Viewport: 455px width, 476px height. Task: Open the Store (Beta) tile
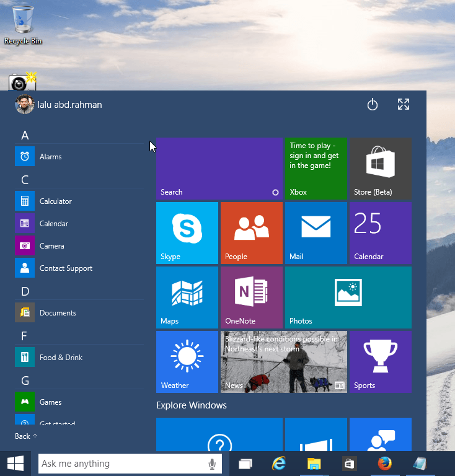(381, 169)
